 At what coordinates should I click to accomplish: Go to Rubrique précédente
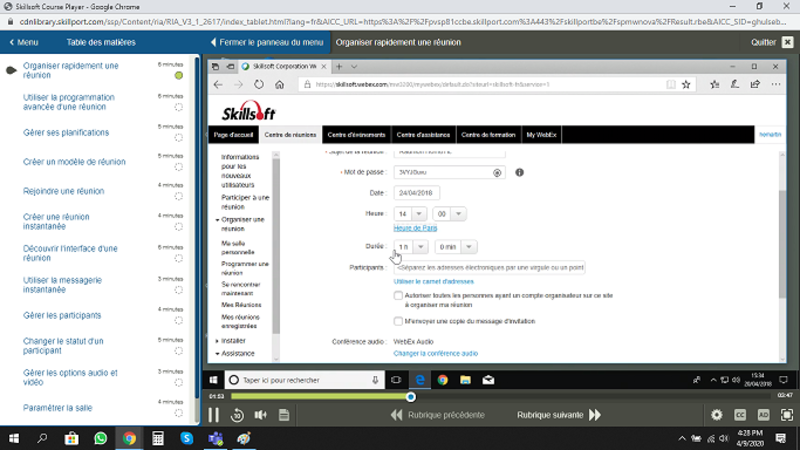pyautogui.click(x=437, y=415)
